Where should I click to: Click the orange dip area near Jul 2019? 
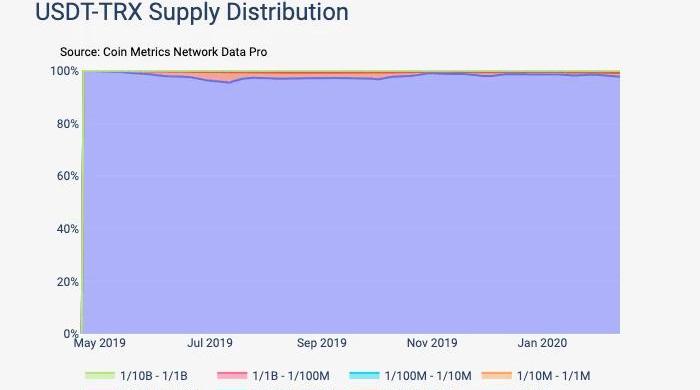225,78
